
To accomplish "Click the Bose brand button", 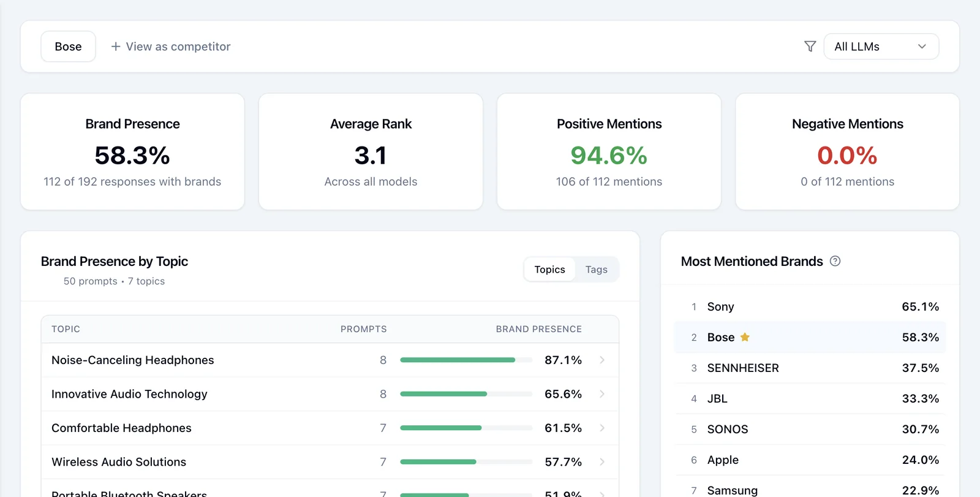I will coord(68,47).
